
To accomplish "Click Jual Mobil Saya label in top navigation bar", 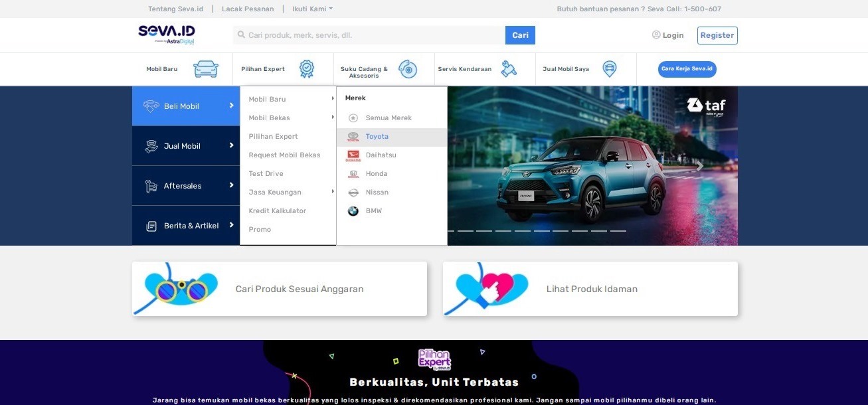I will coord(566,69).
